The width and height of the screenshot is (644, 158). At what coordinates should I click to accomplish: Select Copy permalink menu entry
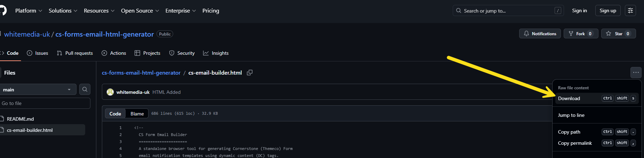click(x=575, y=143)
